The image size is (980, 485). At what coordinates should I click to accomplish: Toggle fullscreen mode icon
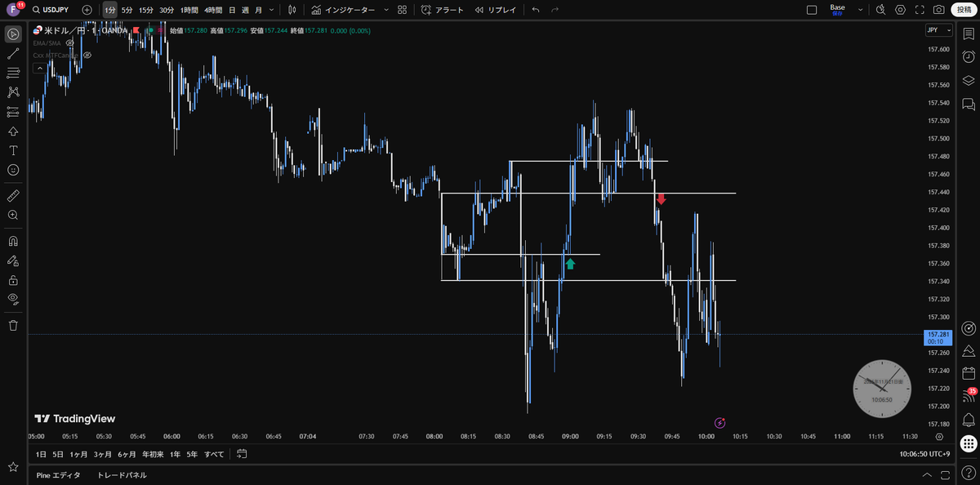coord(920,10)
